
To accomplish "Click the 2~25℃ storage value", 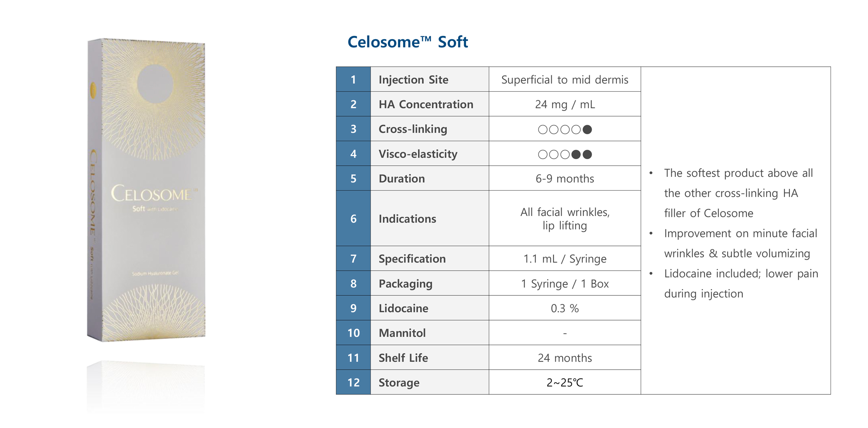I will [x=565, y=383].
